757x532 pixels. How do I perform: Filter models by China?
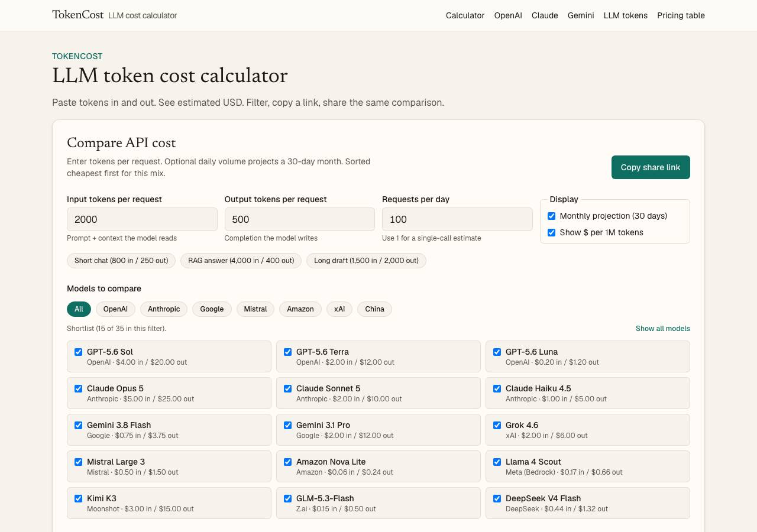tap(374, 309)
